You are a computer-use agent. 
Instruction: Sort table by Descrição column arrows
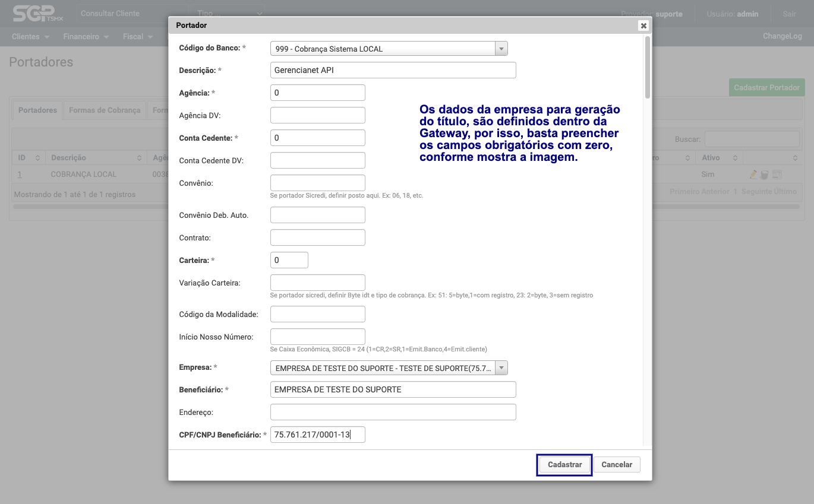(139, 158)
